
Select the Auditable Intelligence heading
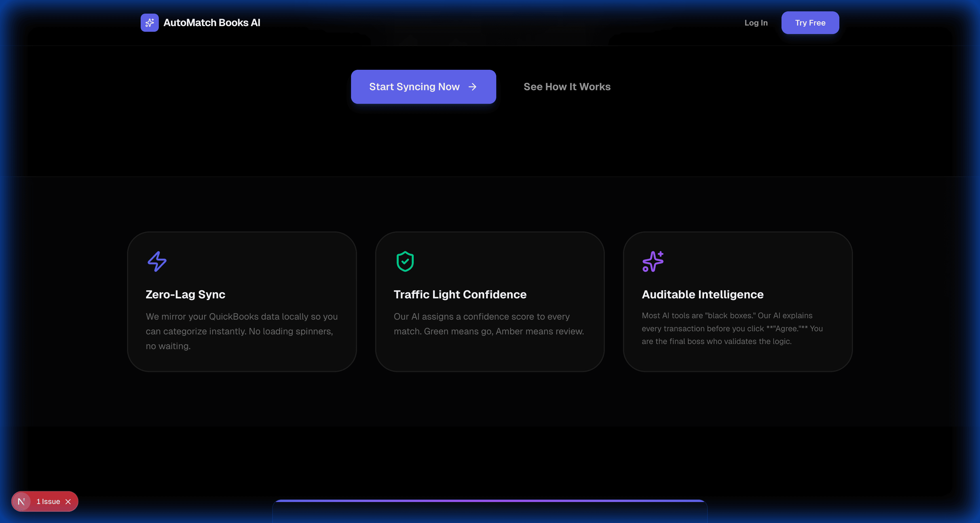pyautogui.click(x=702, y=294)
